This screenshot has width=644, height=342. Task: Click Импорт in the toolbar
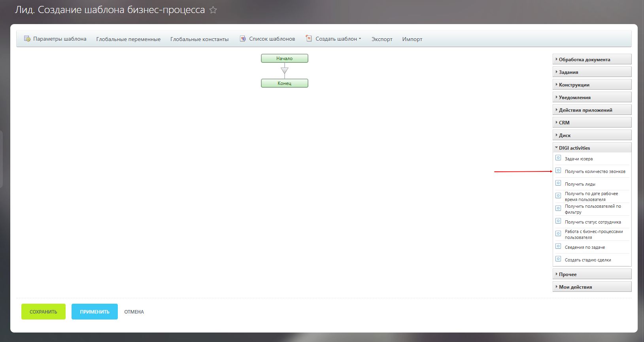point(412,39)
